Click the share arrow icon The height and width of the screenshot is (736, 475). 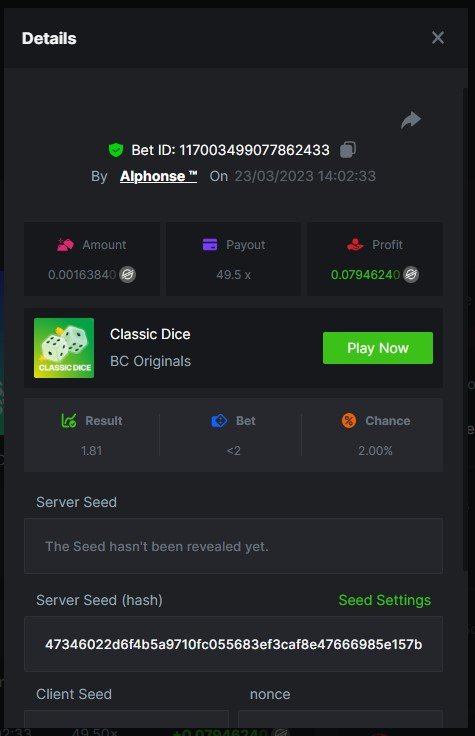411,120
